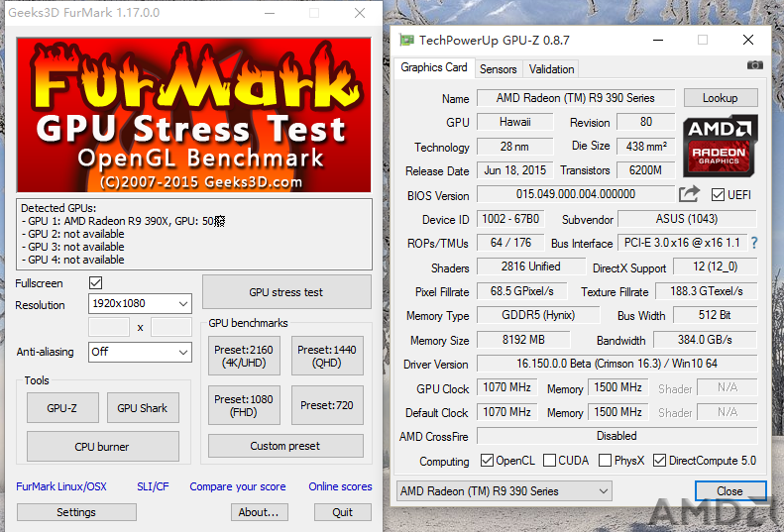Click the Quit button in FurMark
This screenshot has height=532, width=784.
tap(343, 512)
